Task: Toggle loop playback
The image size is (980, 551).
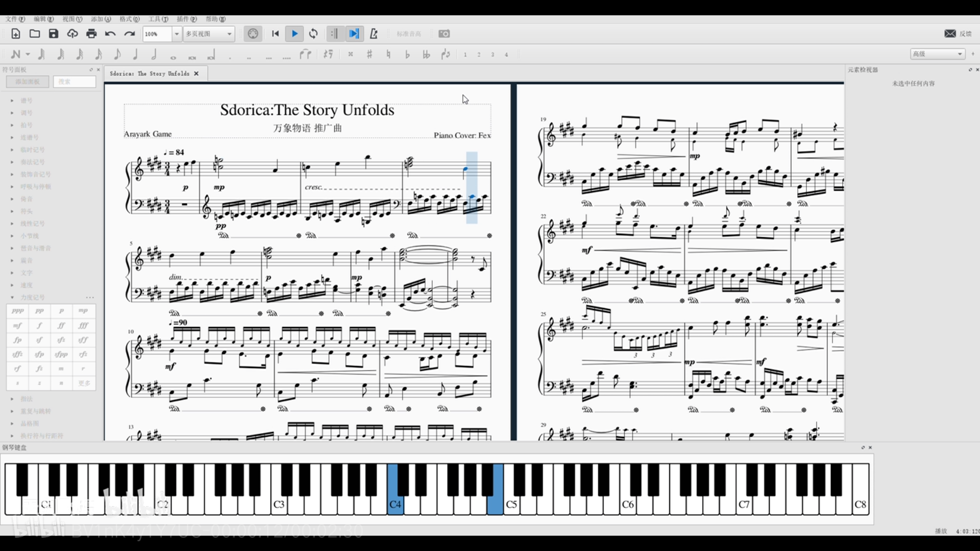Action: tap(313, 34)
